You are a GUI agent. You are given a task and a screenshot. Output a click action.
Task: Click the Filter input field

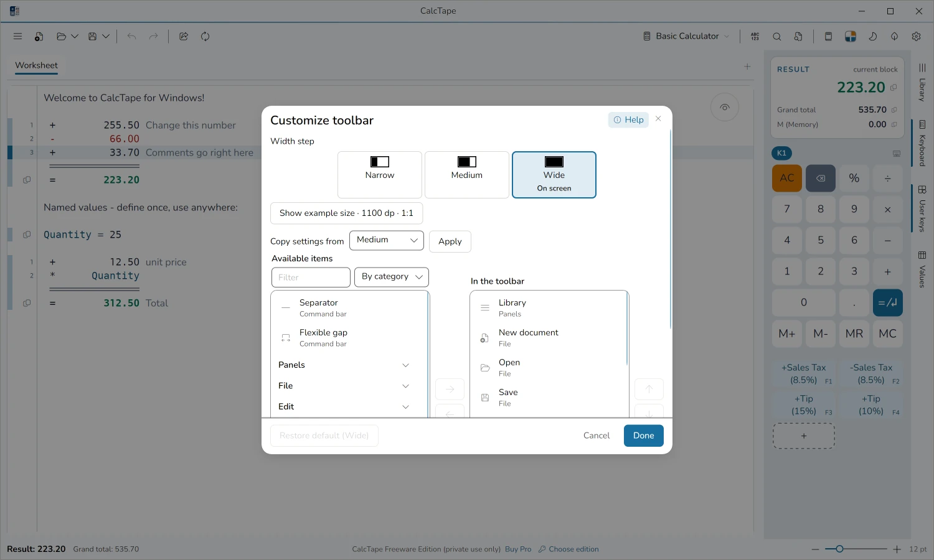point(311,277)
